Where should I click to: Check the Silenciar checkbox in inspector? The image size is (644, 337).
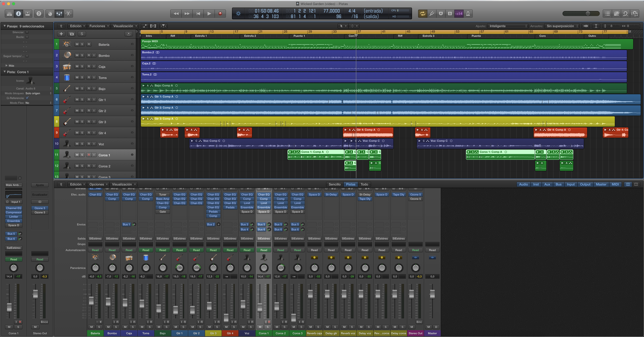point(27,32)
